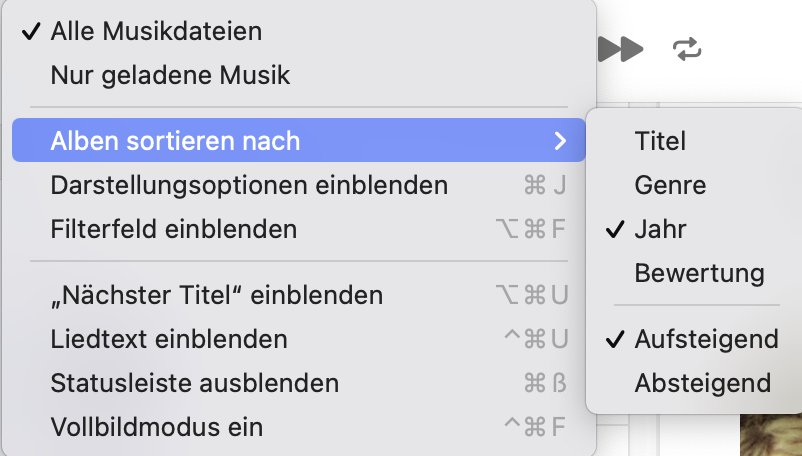This screenshot has width=802, height=456.
Task: Enter fullscreen with Vollbildmodus ein
Action: tap(156, 427)
